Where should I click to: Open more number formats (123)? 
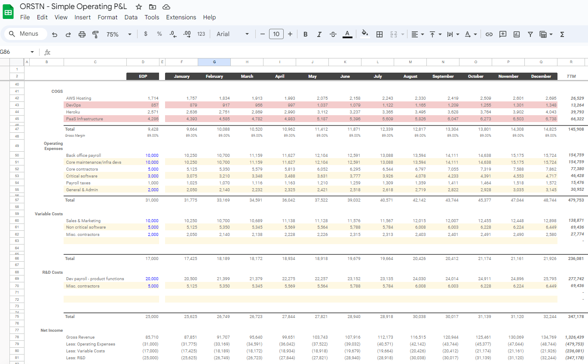(201, 34)
